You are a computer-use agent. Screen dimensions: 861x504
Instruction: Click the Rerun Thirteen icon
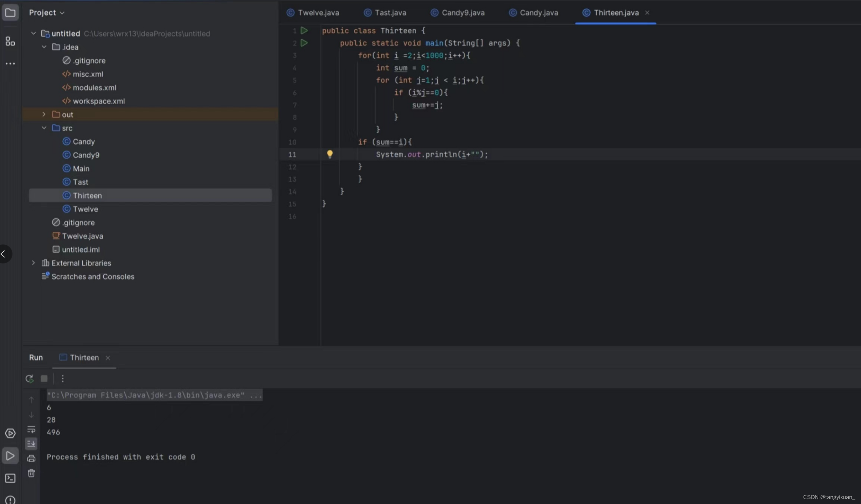[x=29, y=378]
